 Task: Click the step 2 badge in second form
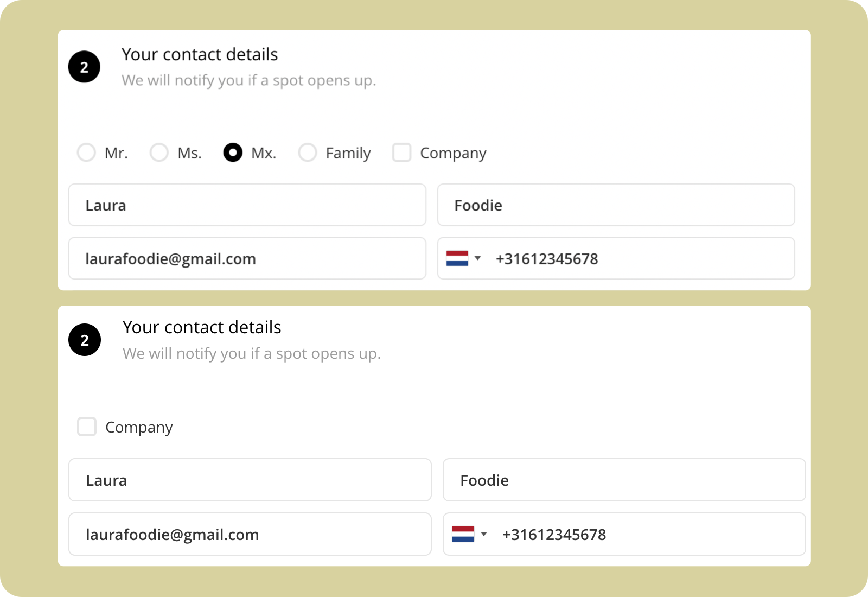(85, 340)
